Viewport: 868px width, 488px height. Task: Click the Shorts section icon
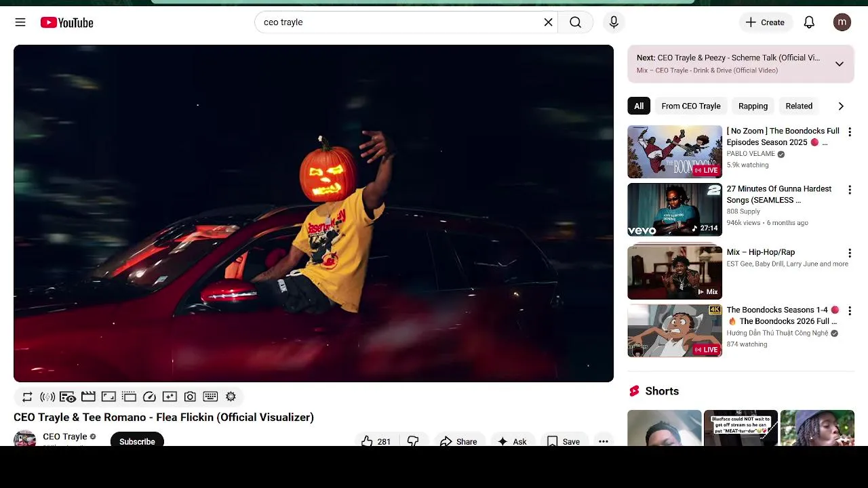[634, 391]
